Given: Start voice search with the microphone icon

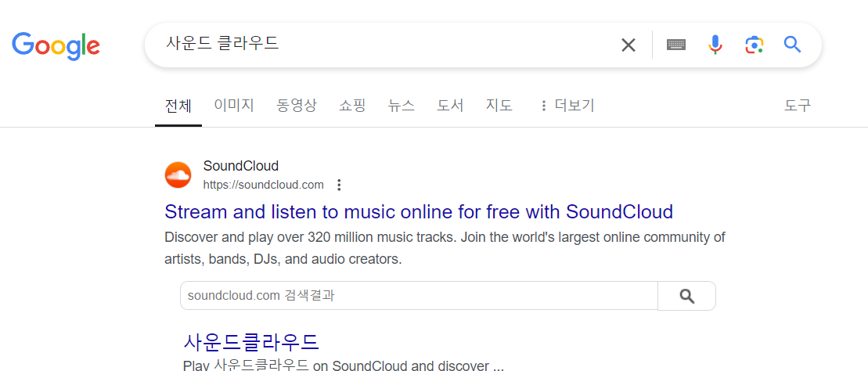Looking at the screenshot, I should (x=715, y=45).
